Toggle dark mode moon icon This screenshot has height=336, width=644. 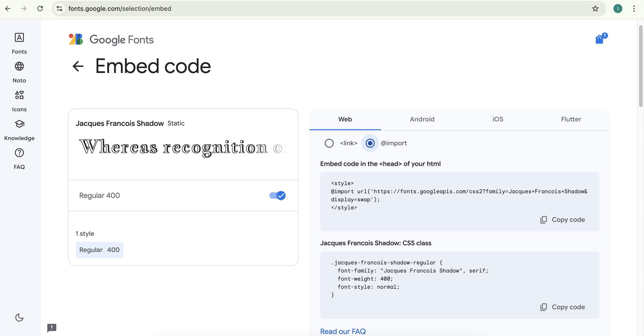19,318
